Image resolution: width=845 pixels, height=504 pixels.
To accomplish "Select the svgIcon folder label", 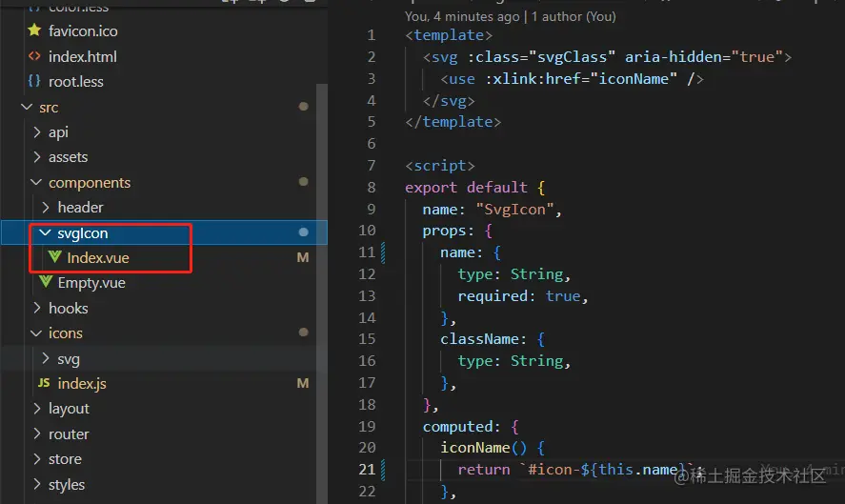I will 83,233.
